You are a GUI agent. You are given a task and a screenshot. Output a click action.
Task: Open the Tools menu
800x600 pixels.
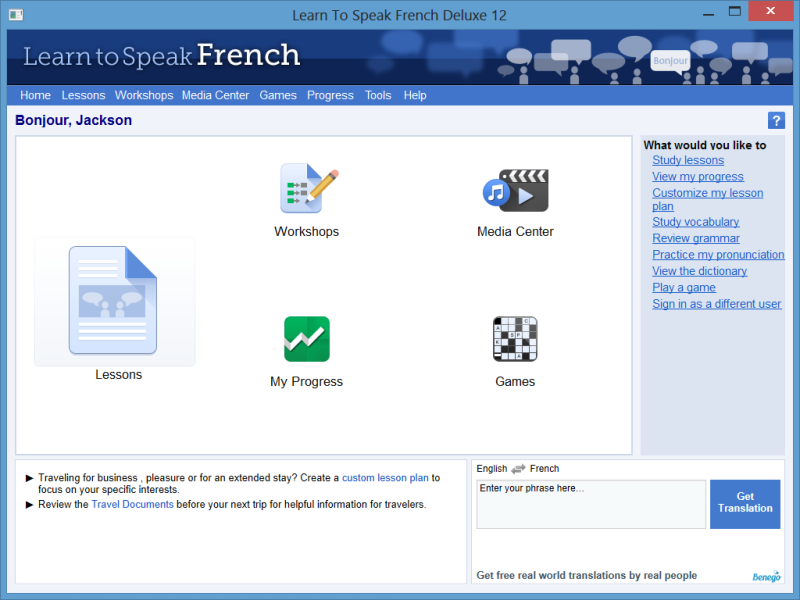378,95
